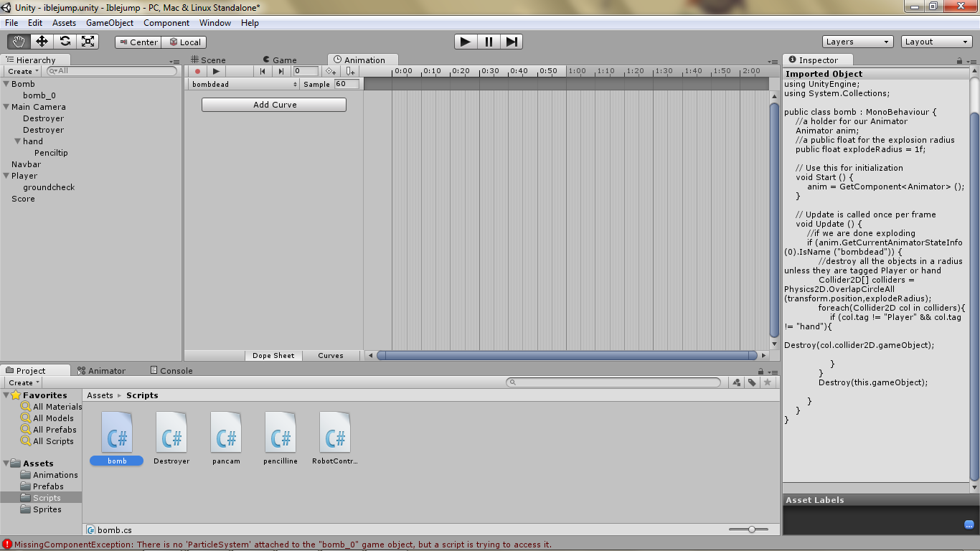Image resolution: width=980 pixels, height=551 pixels.
Task: Open the bomb C# script
Action: tap(117, 438)
